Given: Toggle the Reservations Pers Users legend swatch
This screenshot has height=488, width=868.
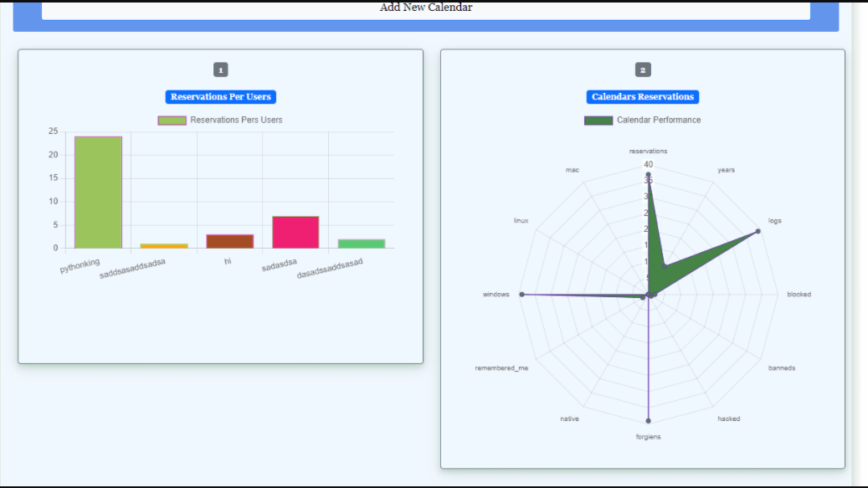Looking at the screenshot, I should click(172, 121).
